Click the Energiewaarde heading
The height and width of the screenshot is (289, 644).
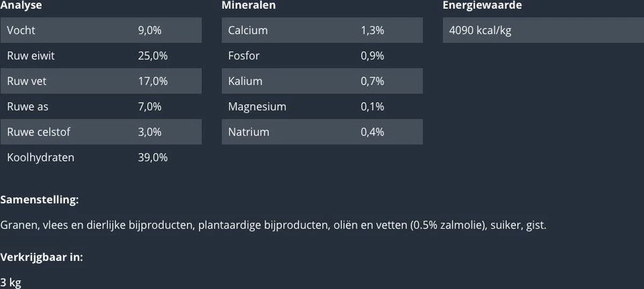click(x=482, y=5)
